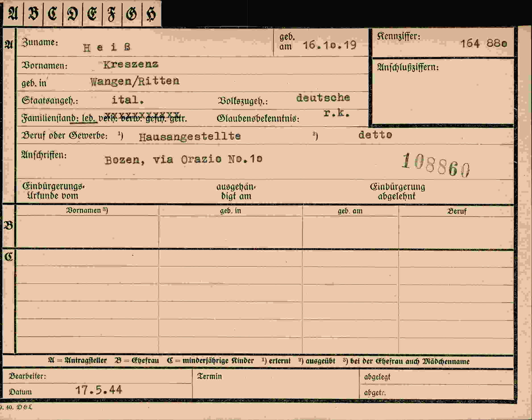Viewport: 532px width, 420px height.
Task: Select the C index tab
Action: coord(53,14)
